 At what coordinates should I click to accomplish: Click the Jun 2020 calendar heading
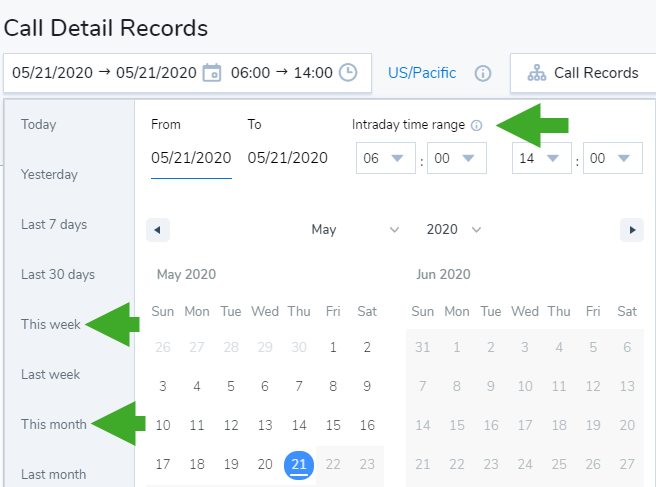pyautogui.click(x=443, y=274)
